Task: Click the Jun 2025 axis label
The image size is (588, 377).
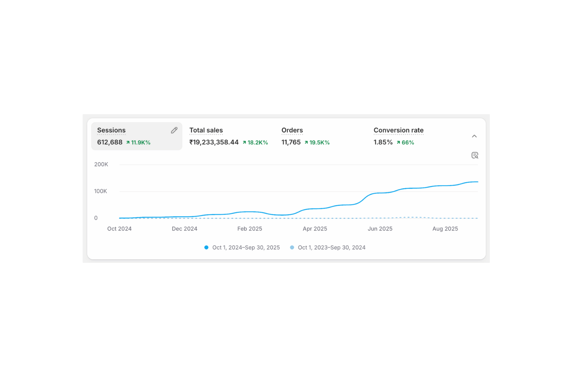Action: [380, 229]
